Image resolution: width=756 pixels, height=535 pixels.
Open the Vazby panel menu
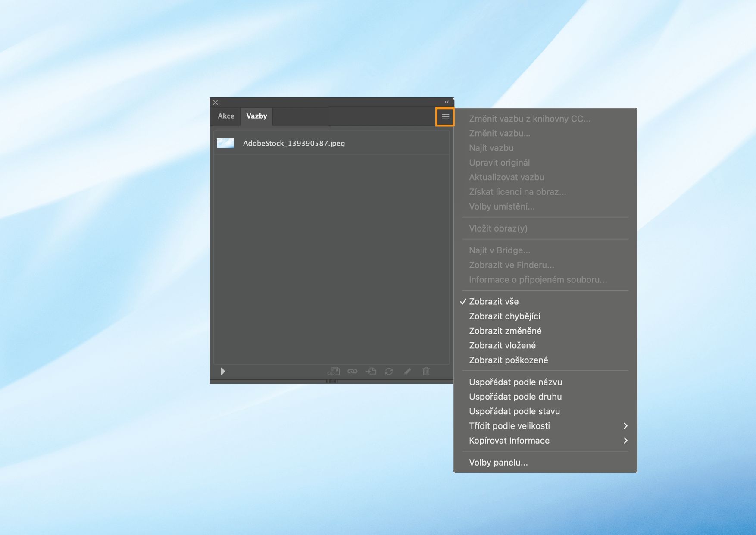click(446, 116)
